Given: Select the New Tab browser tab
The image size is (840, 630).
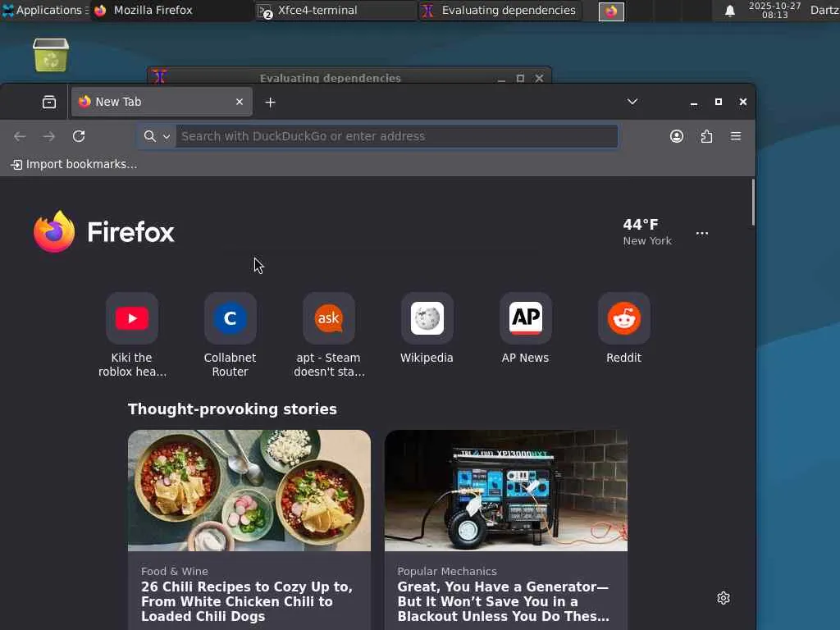Looking at the screenshot, I should coord(162,102).
